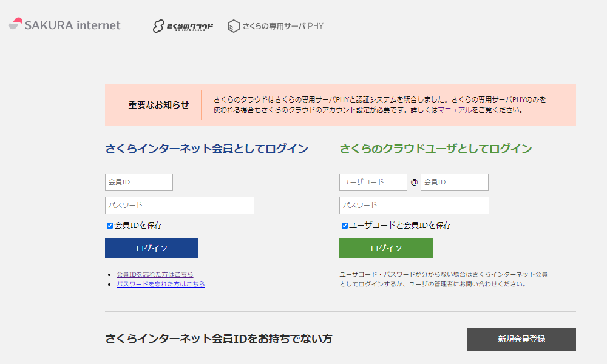607x364 pixels.
Task: Click the さくらインターネット会員IDをお持ちでない方 heading
Action: coord(219,339)
